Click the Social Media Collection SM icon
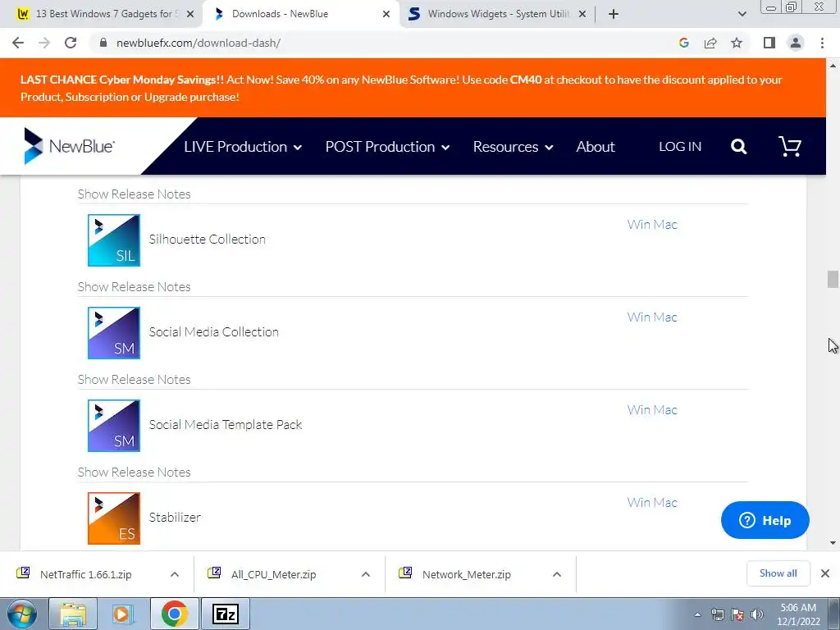Screen dimensions: 840x630 114,333
